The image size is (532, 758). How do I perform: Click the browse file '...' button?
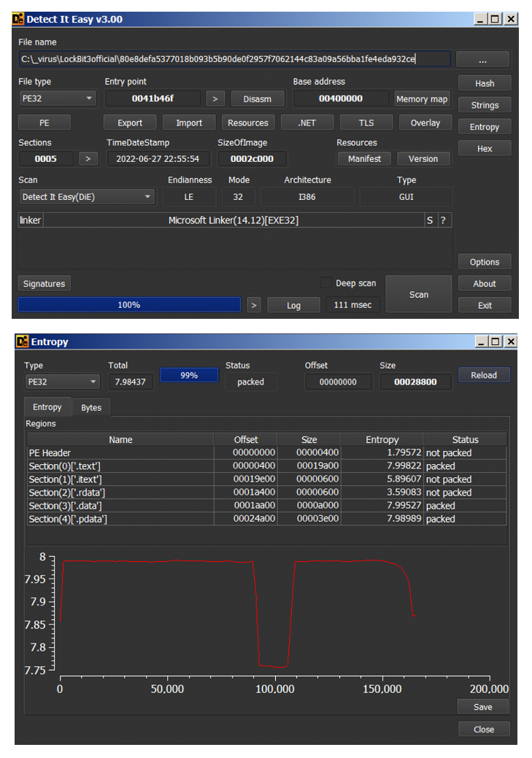(482, 60)
